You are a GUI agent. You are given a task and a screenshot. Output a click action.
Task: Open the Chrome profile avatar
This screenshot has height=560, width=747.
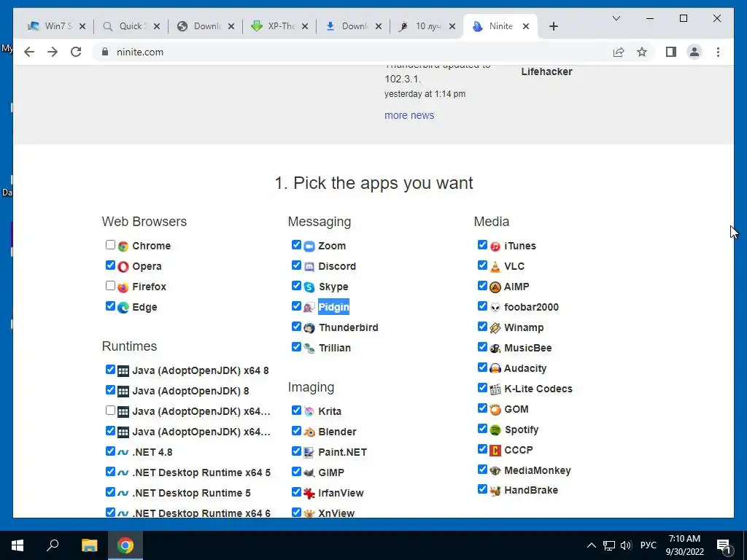point(694,52)
